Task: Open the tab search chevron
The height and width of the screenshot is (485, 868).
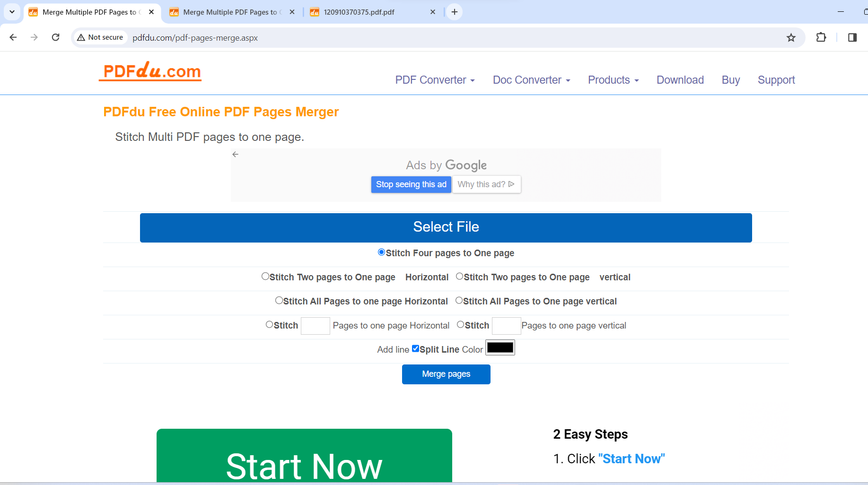Action: [12, 12]
